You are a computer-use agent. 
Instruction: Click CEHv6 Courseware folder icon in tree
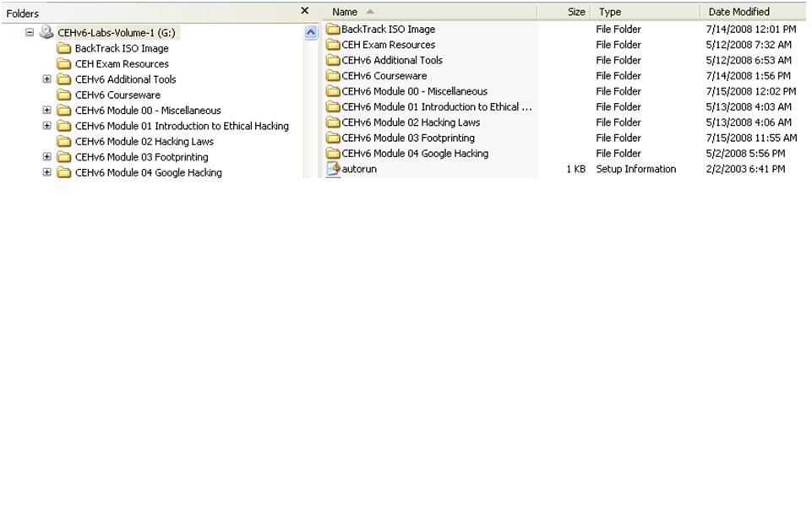tap(64, 95)
